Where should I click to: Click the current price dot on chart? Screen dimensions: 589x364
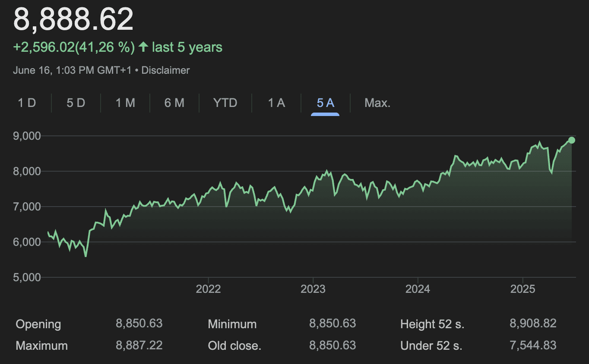pyautogui.click(x=571, y=140)
